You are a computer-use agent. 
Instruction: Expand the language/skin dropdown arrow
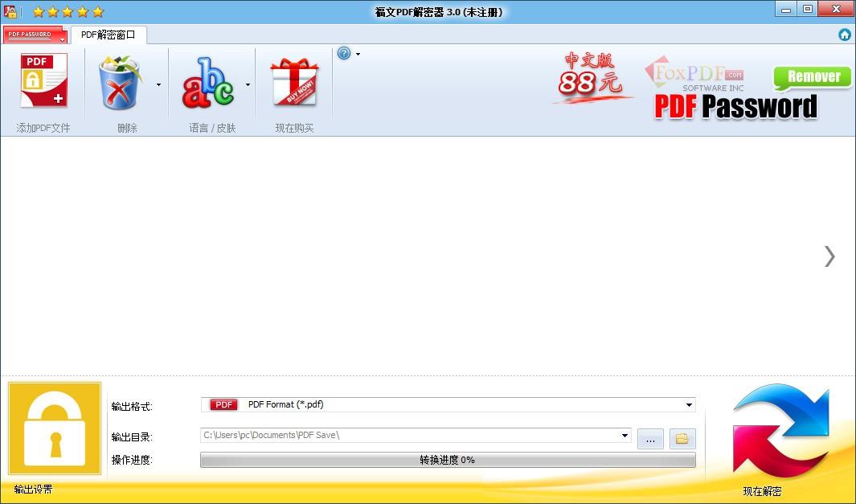point(248,84)
